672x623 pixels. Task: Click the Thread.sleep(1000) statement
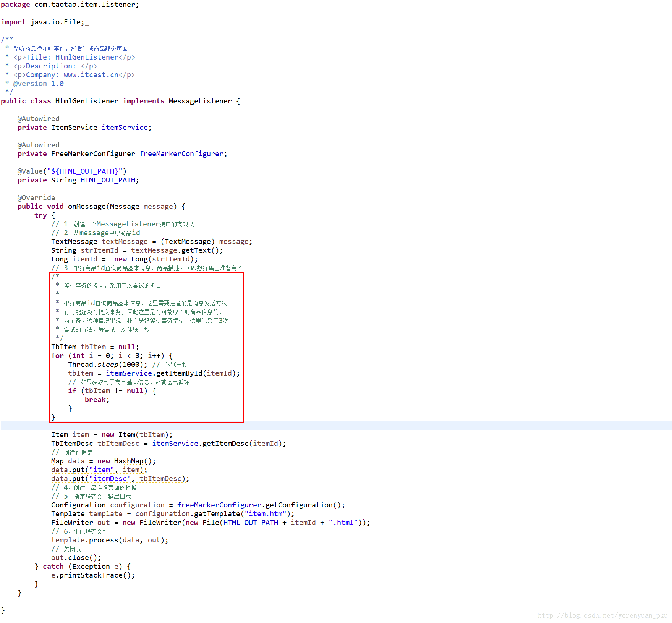[108, 365]
